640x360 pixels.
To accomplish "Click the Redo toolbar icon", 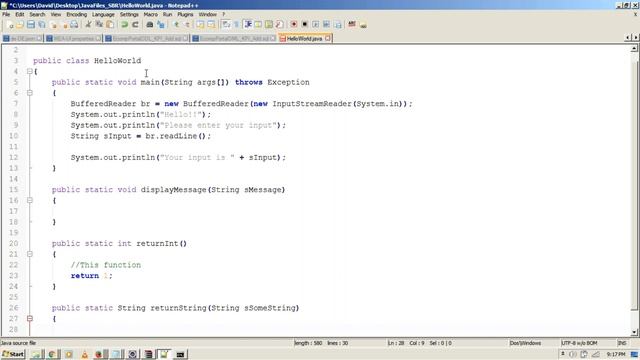I will (135, 25).
